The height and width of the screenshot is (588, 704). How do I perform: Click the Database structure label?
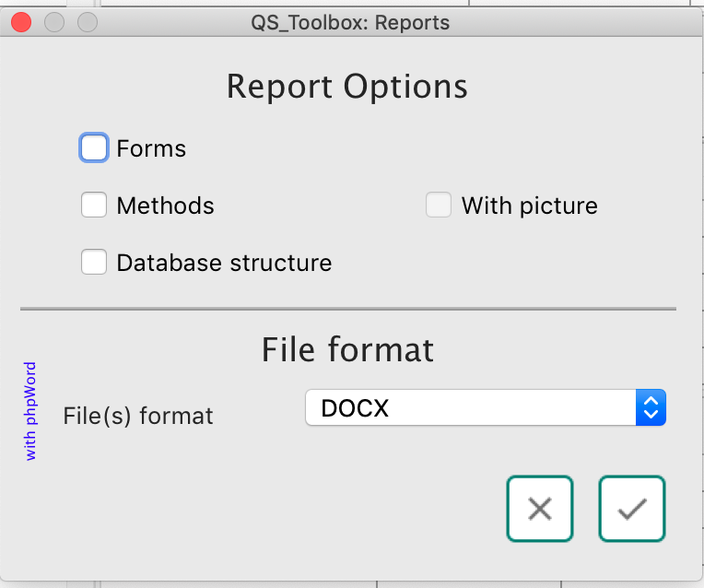pos(224,263)
